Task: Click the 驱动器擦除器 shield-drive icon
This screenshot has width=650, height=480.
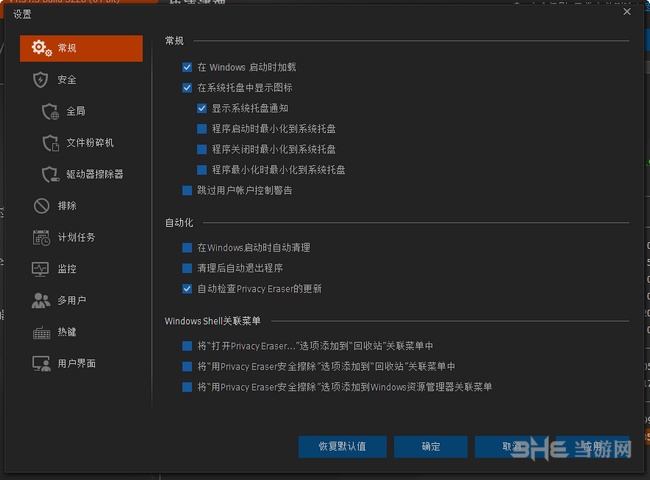Action: click(50, 174)
